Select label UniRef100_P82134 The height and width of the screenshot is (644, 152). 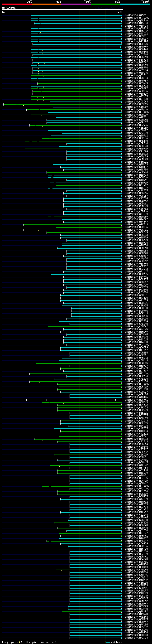coord(136,382)
